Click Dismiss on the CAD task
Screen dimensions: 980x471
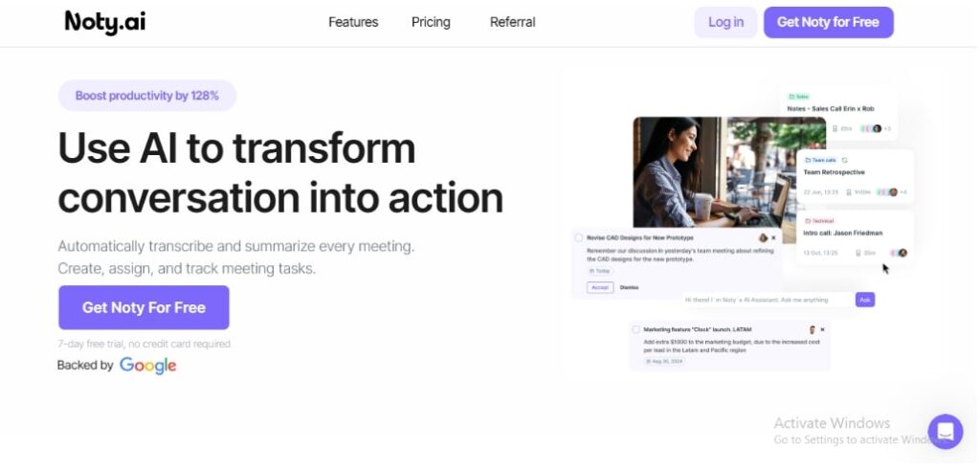[x=630, y=287]
